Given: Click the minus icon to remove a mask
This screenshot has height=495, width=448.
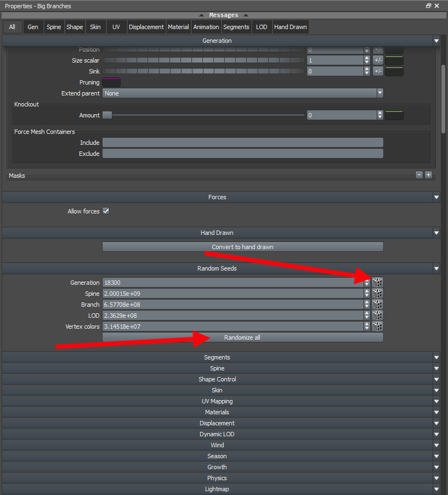Looking at the screenshot, I should coord(419,175).
